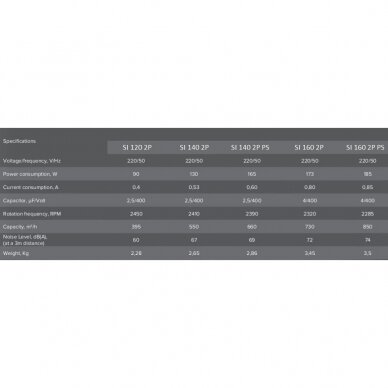Click the SI 140 2P PS column header
The width and height of the screenshot is (388, 388).
point(250,147)
